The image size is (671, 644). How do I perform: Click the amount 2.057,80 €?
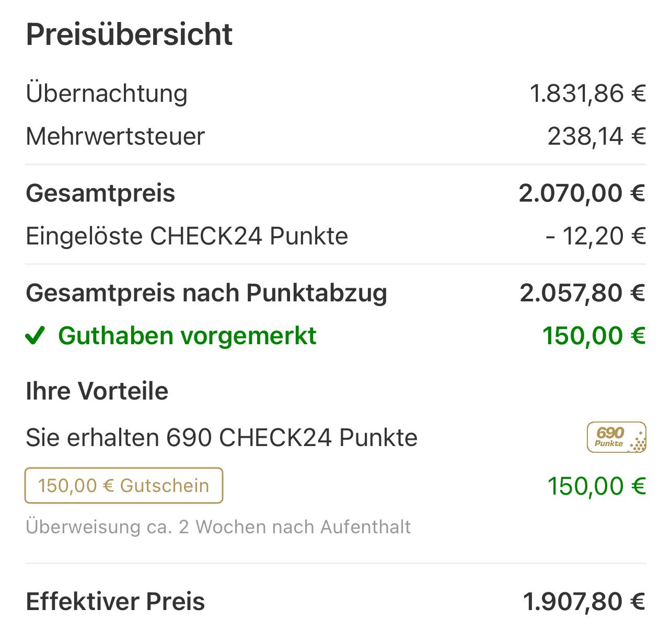click(583, 293)
